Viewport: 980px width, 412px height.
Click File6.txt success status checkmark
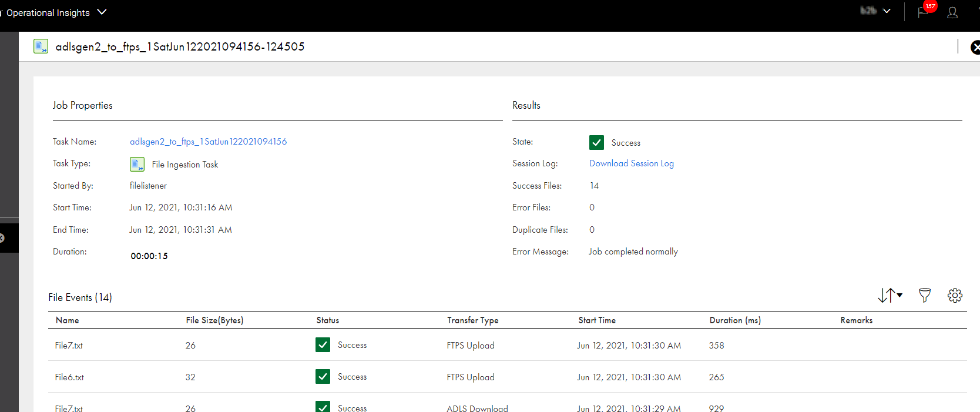pyautogui.click(x=323, y=376)
